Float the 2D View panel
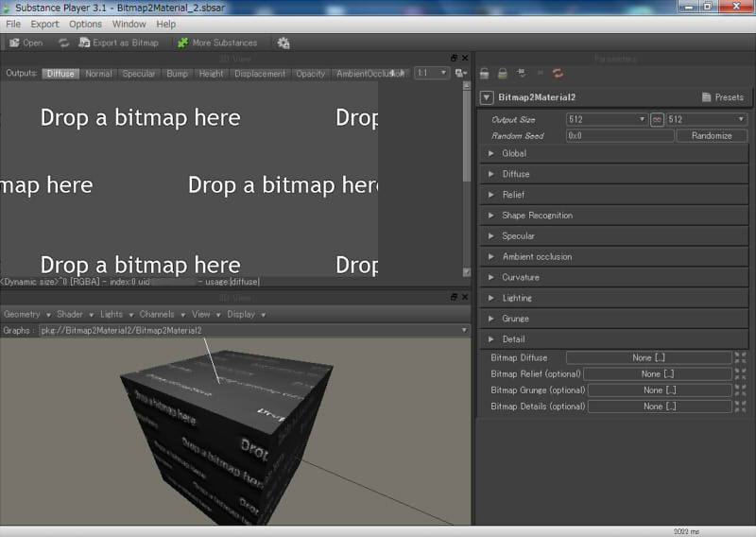The width and height of the screenshot is (756, 537). point(454,58)
